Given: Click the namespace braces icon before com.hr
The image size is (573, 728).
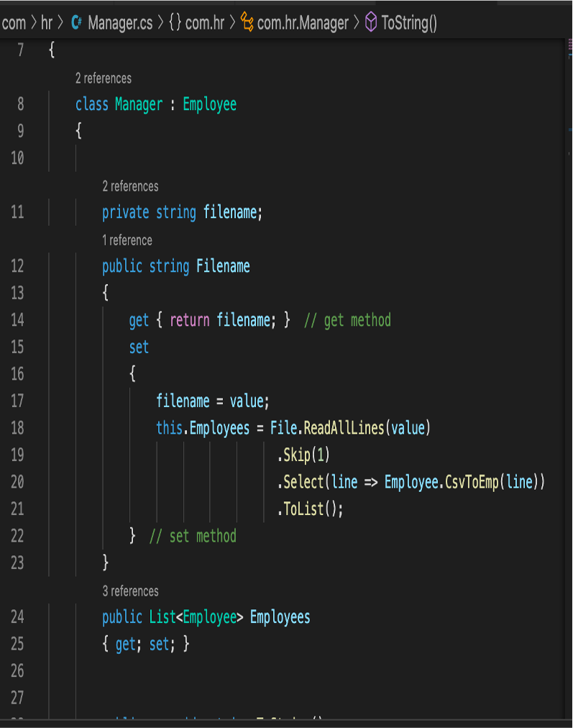Looking at the screenshot, I should pos(175,23).
